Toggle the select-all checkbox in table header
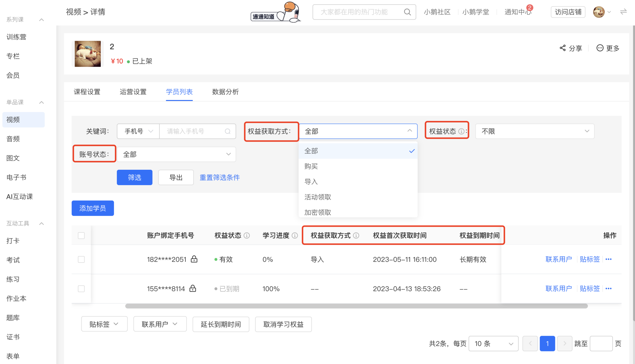635x364 pixels. click(81, 235)
